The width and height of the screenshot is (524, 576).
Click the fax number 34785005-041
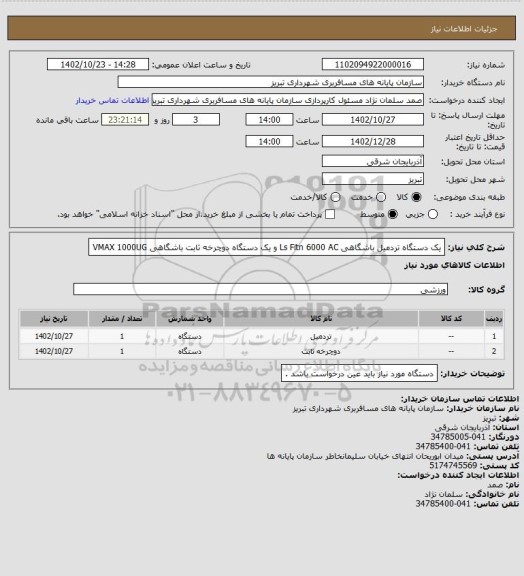458,437
